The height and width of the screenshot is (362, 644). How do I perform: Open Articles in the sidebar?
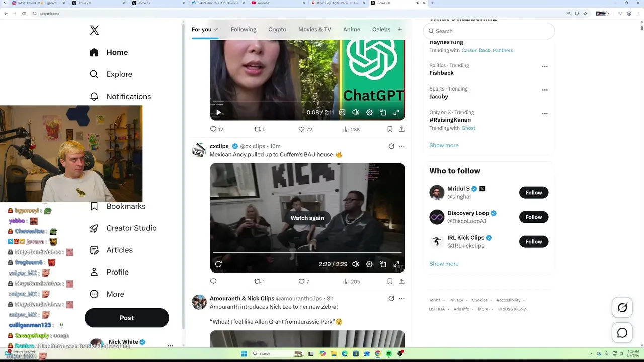pos(111,250)
